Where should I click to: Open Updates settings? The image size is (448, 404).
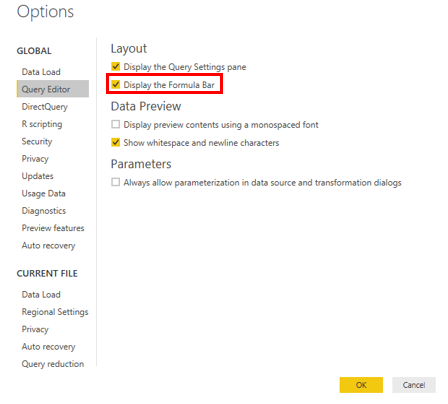[x=38, y=176]
